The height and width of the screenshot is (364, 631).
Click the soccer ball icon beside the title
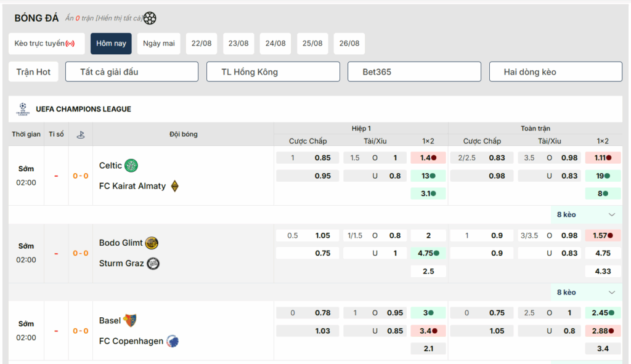pos(150,18)
